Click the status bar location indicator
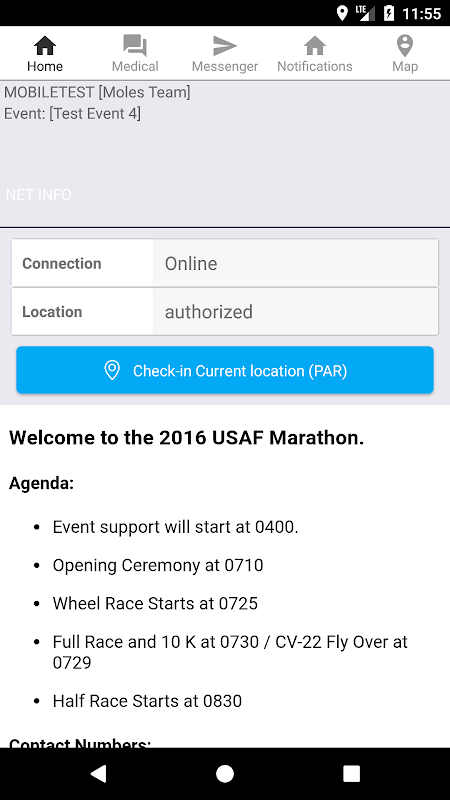This screenshot has height=800, width=450. [342, 13]
